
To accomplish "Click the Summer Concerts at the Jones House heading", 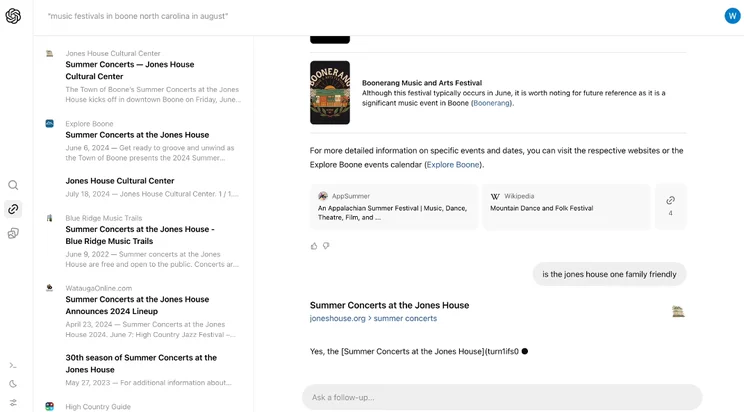I will coord(389,305).
